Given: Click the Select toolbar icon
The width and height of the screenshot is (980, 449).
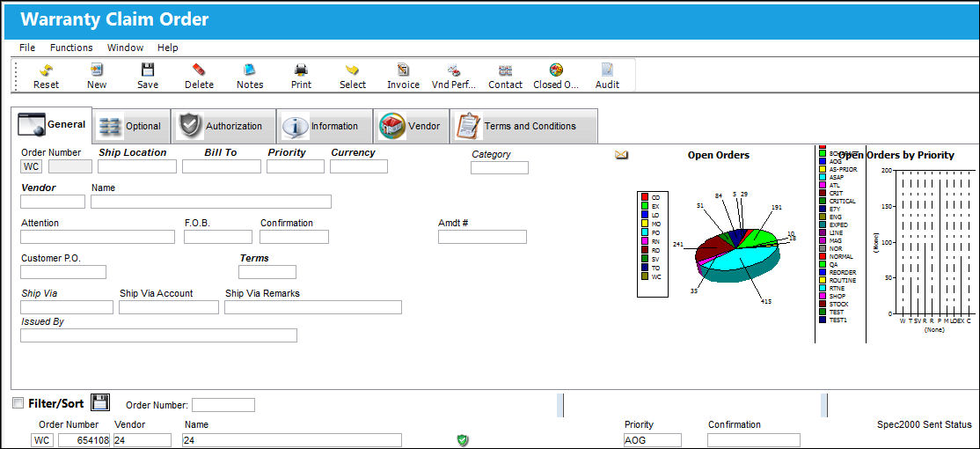Looking at the screenshot, I should point(353,77).
